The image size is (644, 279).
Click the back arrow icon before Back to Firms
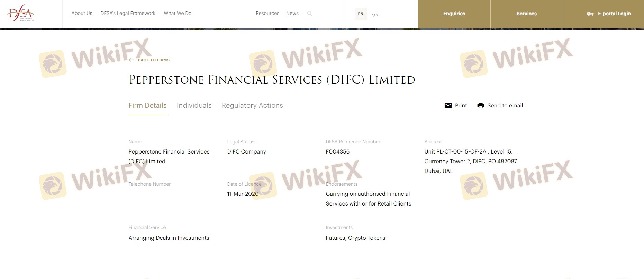pyautogui.click(x=131, y=60)
